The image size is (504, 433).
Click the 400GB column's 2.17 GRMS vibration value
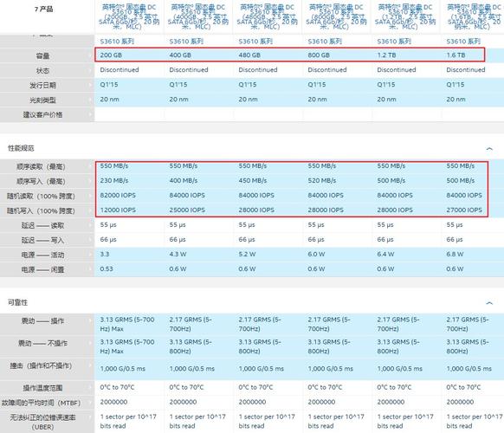click(191, 325)
